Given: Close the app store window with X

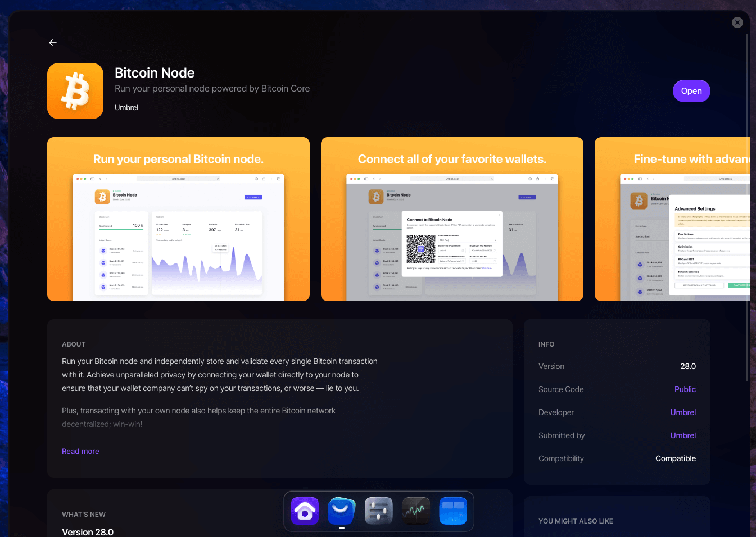Looking at the screenshot, I should coord(737,22).
